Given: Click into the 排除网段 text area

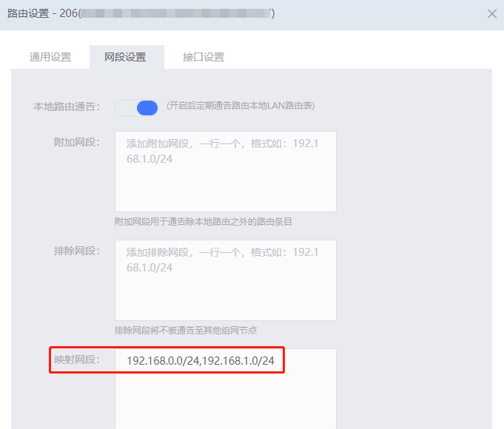Looking at the screenshot, I should tap(226, 280).
